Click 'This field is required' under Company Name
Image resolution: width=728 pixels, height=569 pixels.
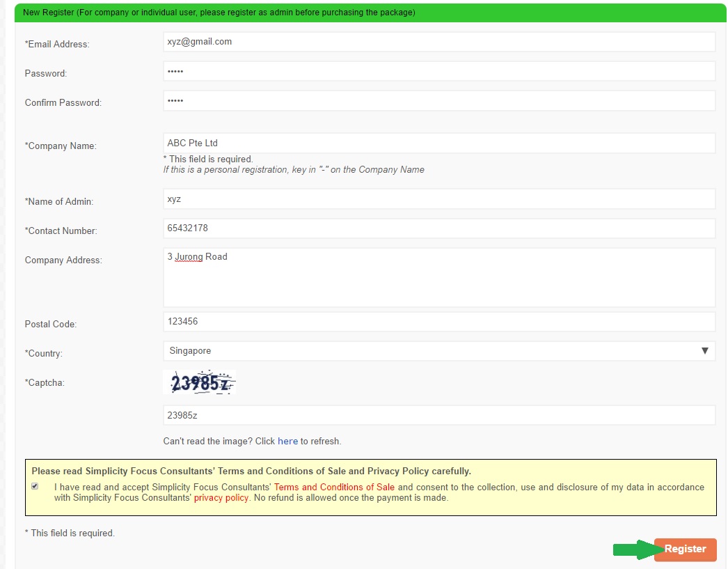pyautogui.click(x=208, y=159)
